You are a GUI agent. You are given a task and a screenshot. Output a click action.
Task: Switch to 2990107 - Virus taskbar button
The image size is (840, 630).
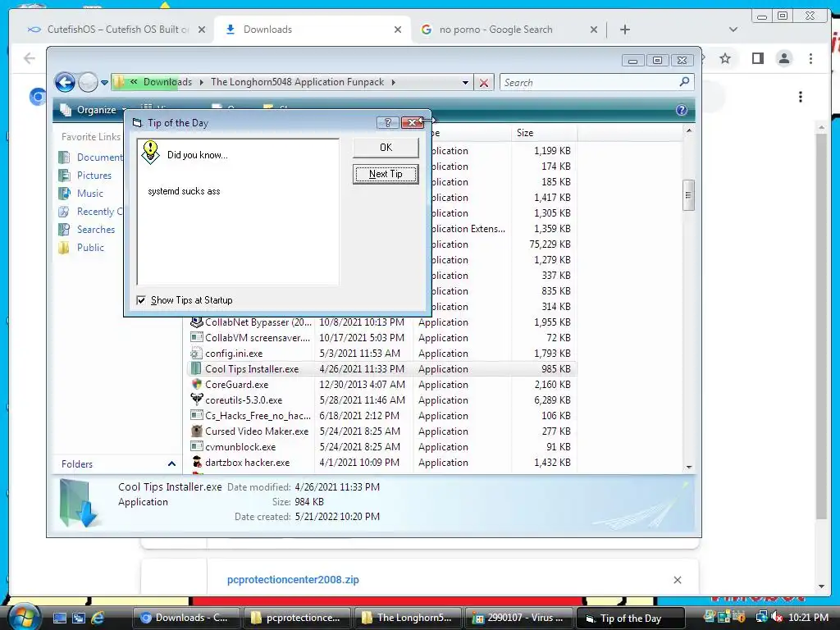[518, 618]
